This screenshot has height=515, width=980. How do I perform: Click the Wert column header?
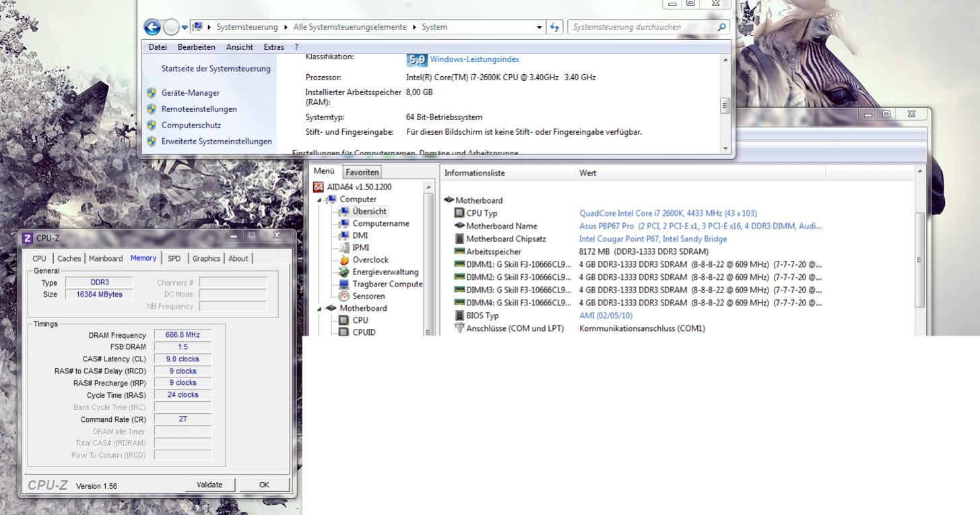click(700, 173)
